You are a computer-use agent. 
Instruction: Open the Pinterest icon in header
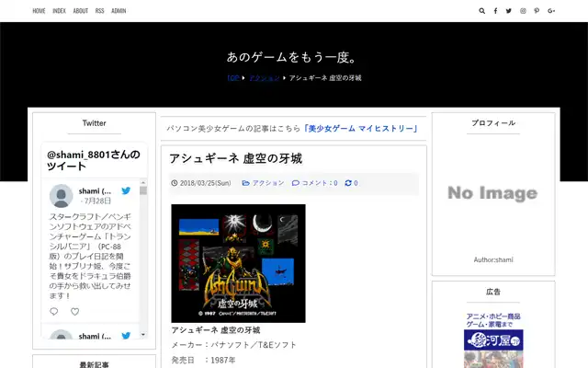tap(537, 11)
